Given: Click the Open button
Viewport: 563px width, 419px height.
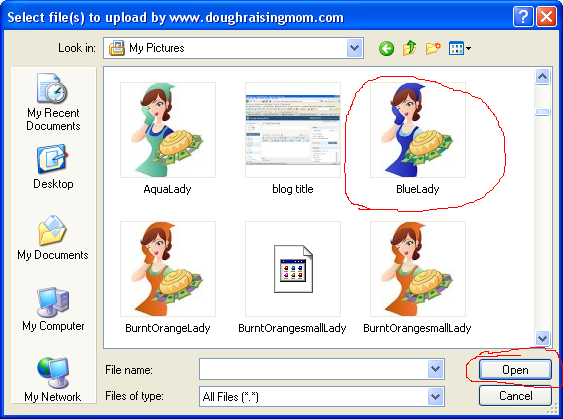Looking at the screenshot, I should pyautogui.click(x=515, y=369).
